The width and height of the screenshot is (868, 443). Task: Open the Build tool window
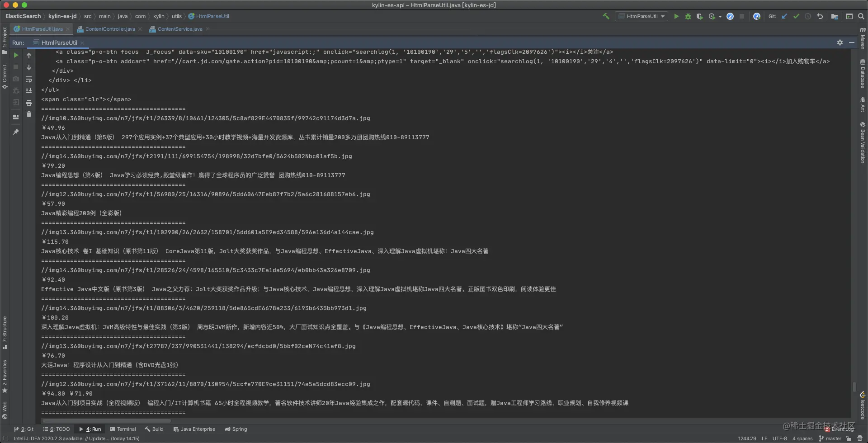[x=154, y=429]
